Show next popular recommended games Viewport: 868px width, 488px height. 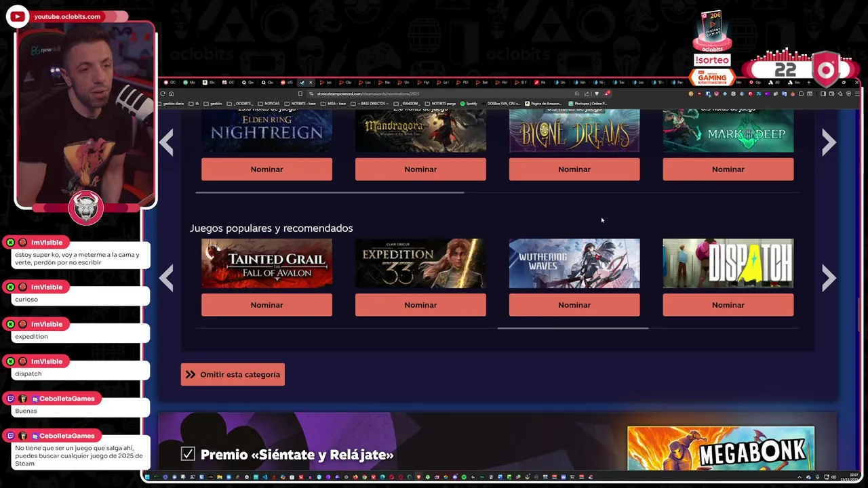click(x=829, y=278)
